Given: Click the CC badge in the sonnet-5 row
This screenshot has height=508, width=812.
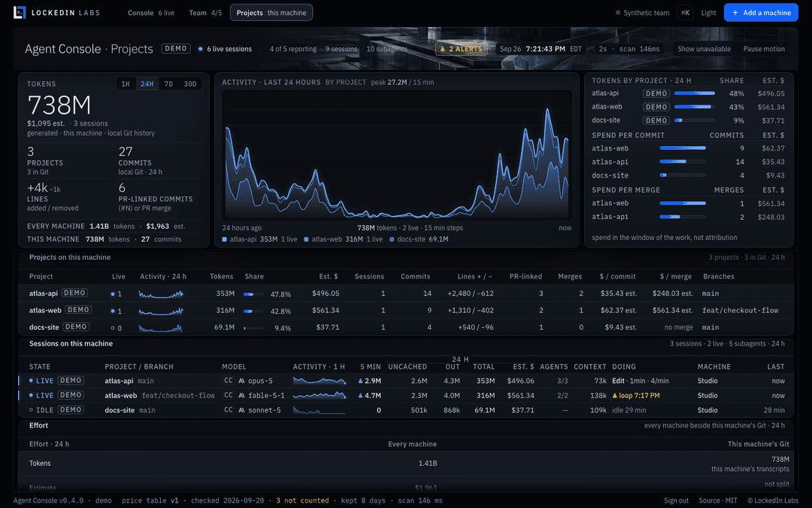Looking at the screenshot, I should 229,409.
